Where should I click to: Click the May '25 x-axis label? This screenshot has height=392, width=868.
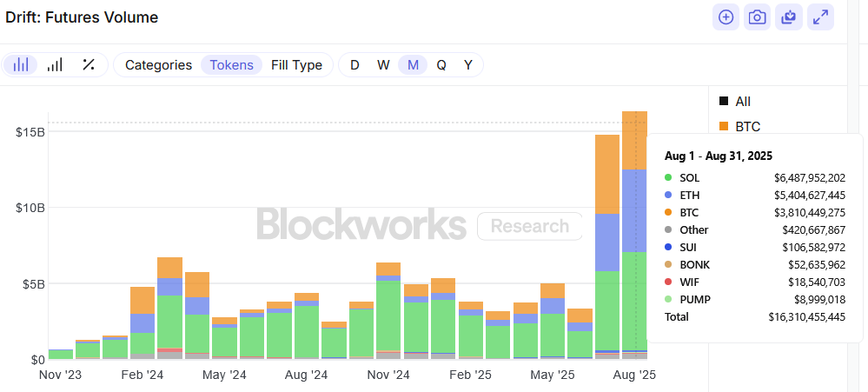coord(552,375)
